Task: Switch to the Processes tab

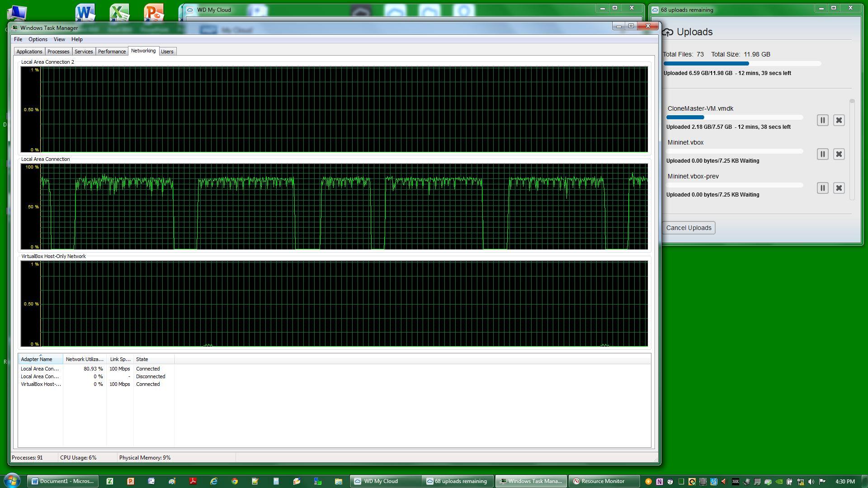Action: pos(58,52)
